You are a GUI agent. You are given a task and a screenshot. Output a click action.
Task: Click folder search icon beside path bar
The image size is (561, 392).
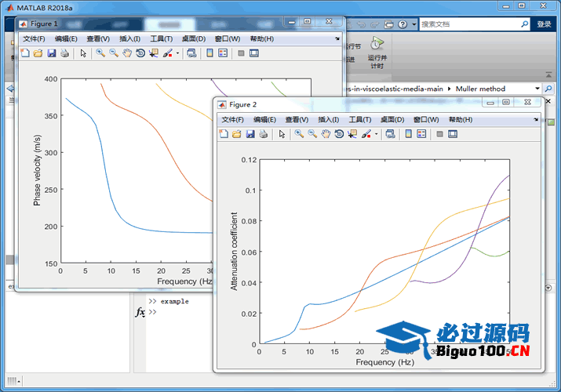pos(548,89)
